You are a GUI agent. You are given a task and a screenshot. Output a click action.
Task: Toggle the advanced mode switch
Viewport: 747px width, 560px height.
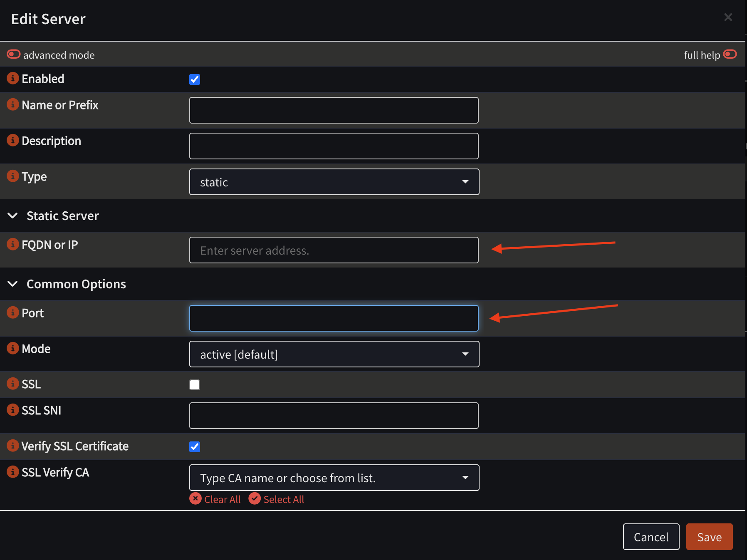[13, 54]
